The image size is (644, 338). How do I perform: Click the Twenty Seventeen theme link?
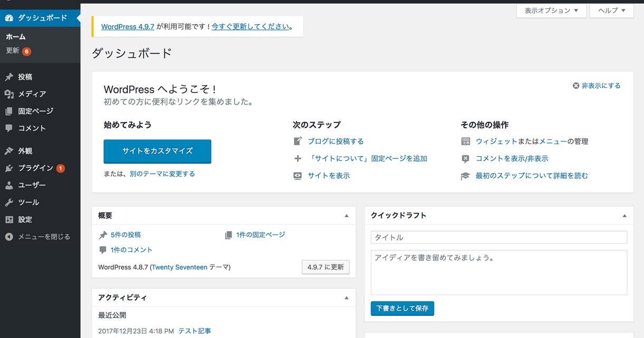[179, 267]
